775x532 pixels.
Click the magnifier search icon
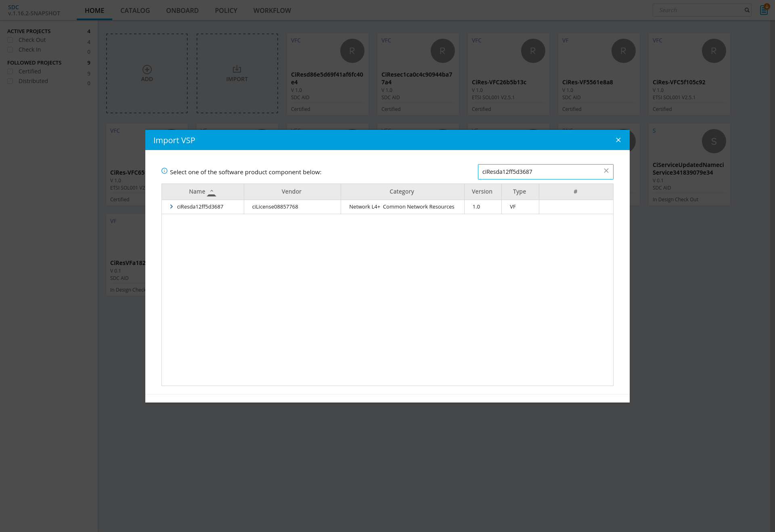[x=747, y=10]
